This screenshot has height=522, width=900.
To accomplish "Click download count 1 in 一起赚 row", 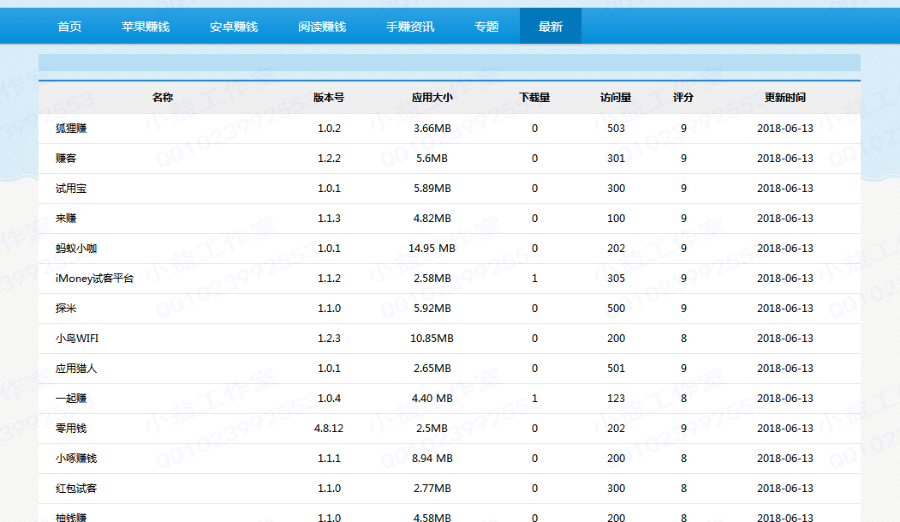I will [534, 398].
